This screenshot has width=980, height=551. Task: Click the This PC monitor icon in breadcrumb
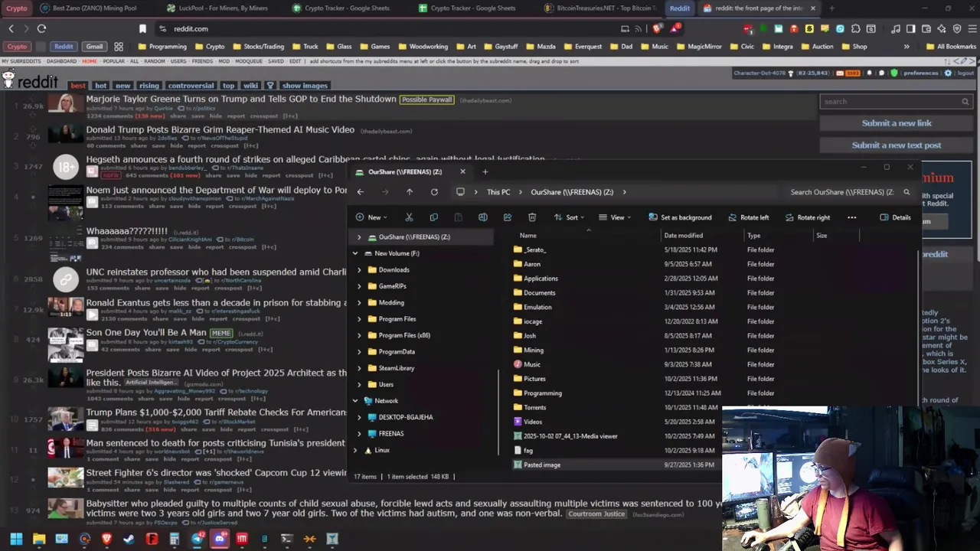(460, 192)
